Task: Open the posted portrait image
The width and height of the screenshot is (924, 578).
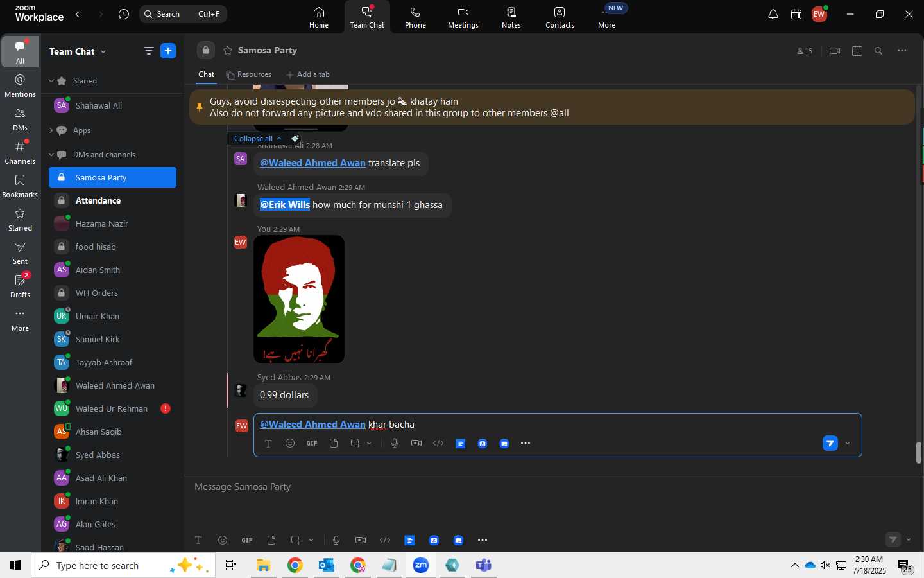Action: (x=299, y=299)
